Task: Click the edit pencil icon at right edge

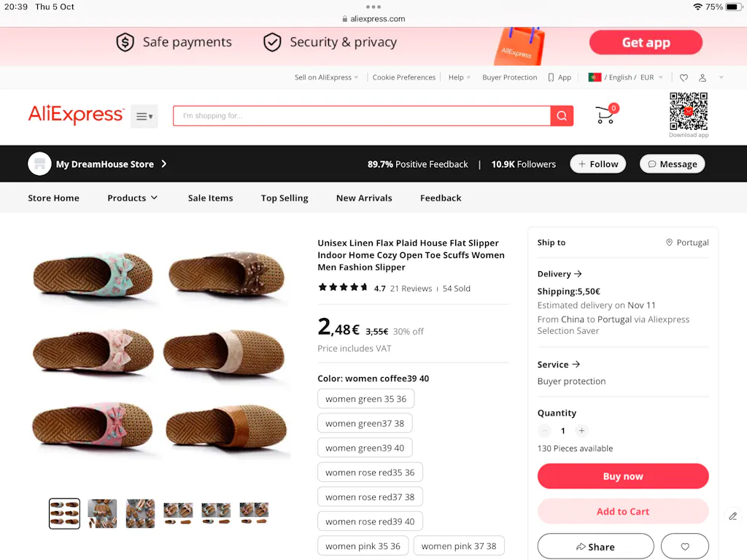Action: tap(733, 516)
